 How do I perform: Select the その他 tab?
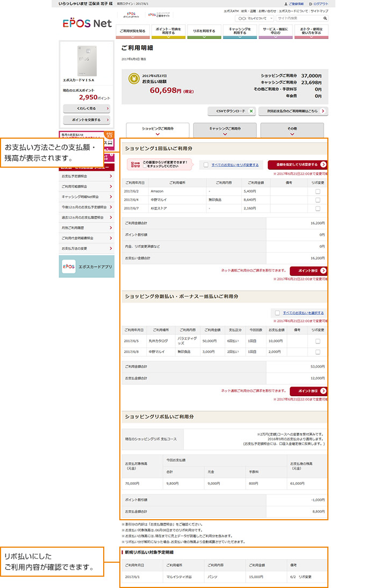pyautogui.click(x=292, y=131)
